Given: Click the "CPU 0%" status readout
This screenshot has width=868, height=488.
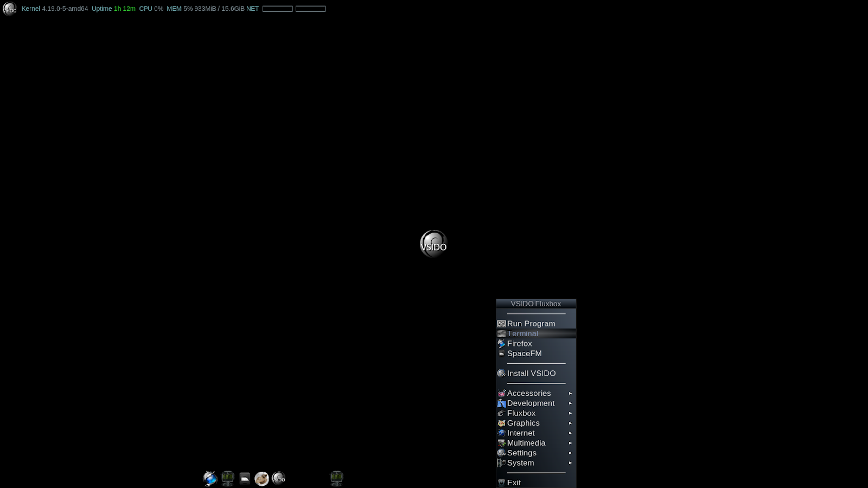Looking at the screenshot, I should (x=151, y=9).
